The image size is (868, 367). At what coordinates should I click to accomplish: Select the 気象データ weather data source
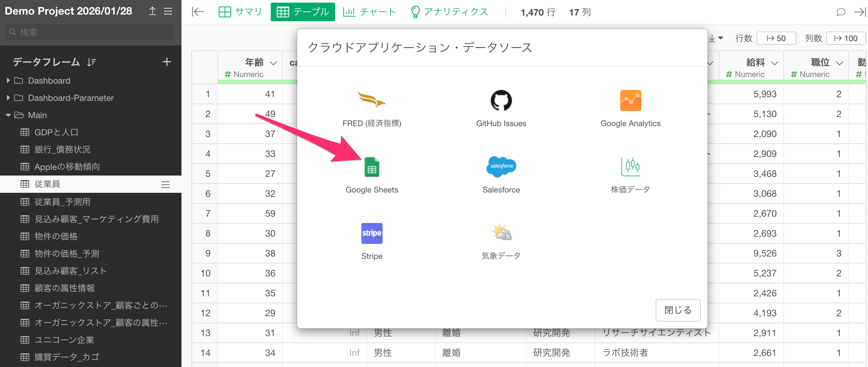pyautogui.click(x=501, y=233)
